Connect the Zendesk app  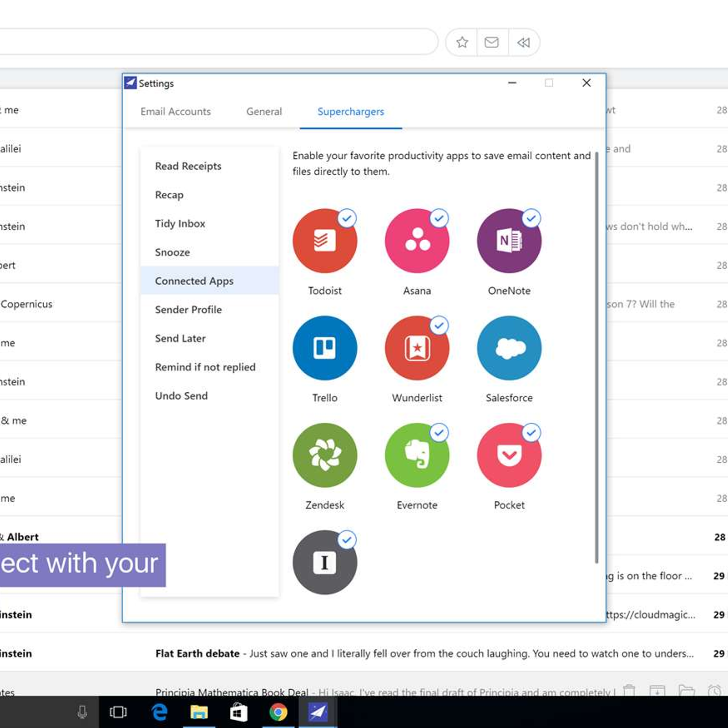coord(324,455)
